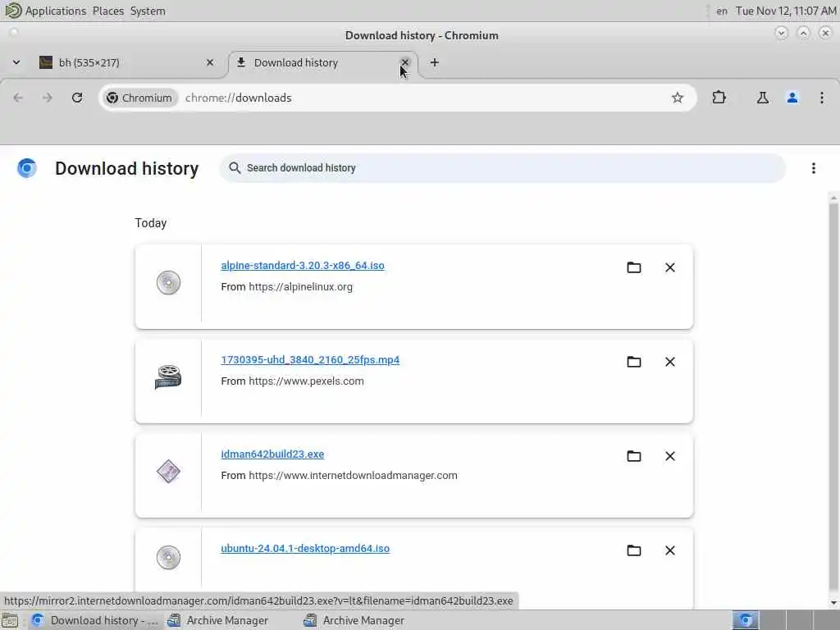Open a new tab with plus button
The image size is (840, 630).
[435, 62]
